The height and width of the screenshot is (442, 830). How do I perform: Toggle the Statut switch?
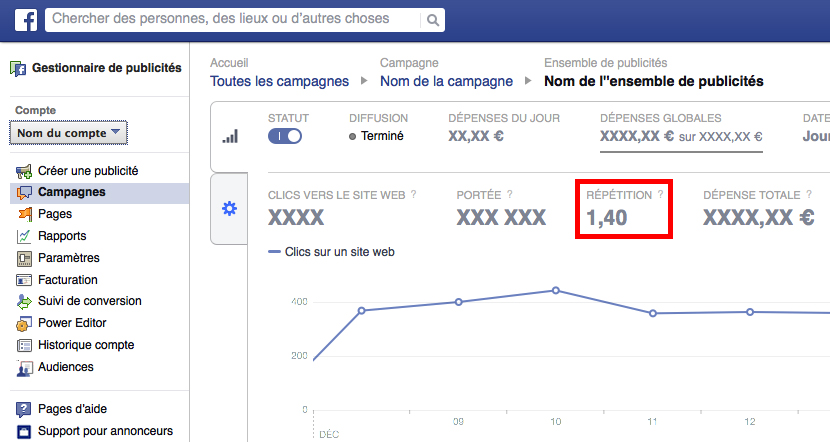click(285, 136)
